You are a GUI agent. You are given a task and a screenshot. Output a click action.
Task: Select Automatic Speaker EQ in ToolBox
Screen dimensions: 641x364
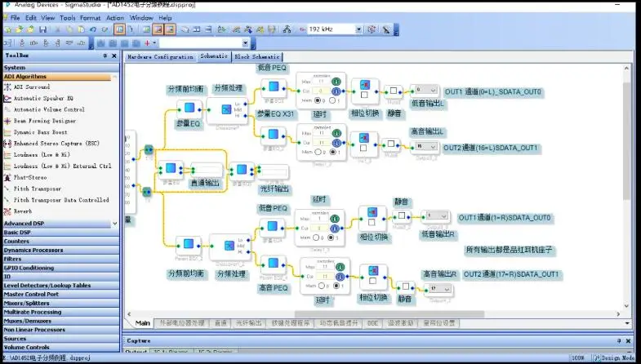tap(43, 99)
